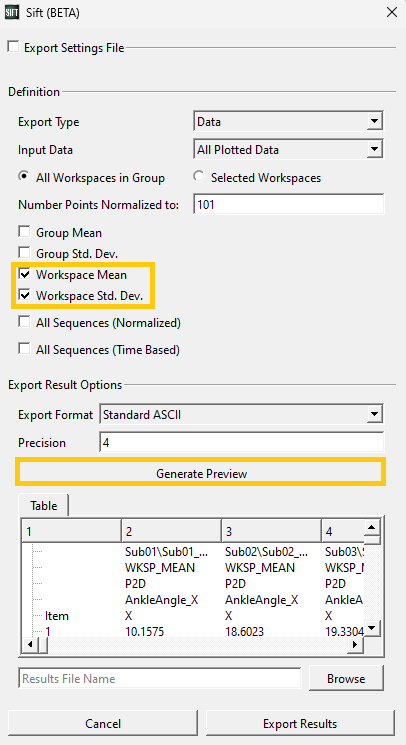Click column header 3 in preview table
This screenshot has height=745, width=406.
pos(271,531)
